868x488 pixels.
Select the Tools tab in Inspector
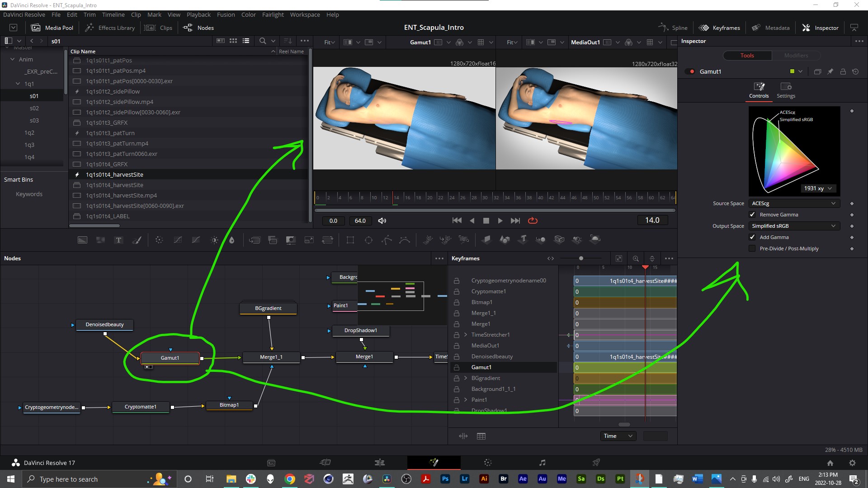pyautogui.click(x=747, y=55)
